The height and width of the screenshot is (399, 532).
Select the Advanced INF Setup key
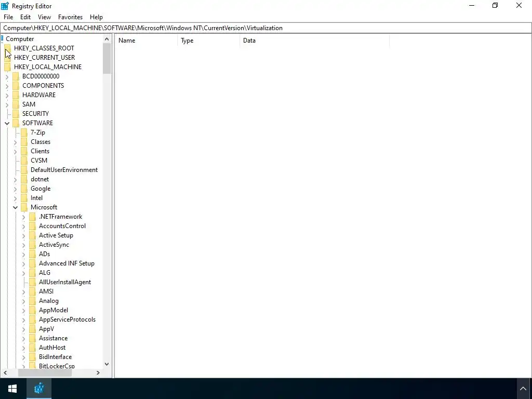point(66,263)
